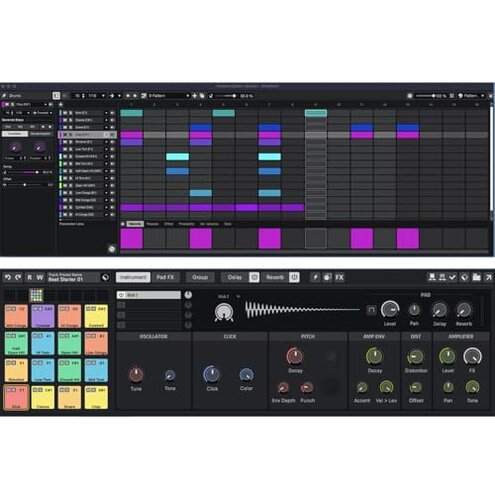Click the plus icon above drum lane list
This screenshot has width=495, height=495.
pos(61,104)
